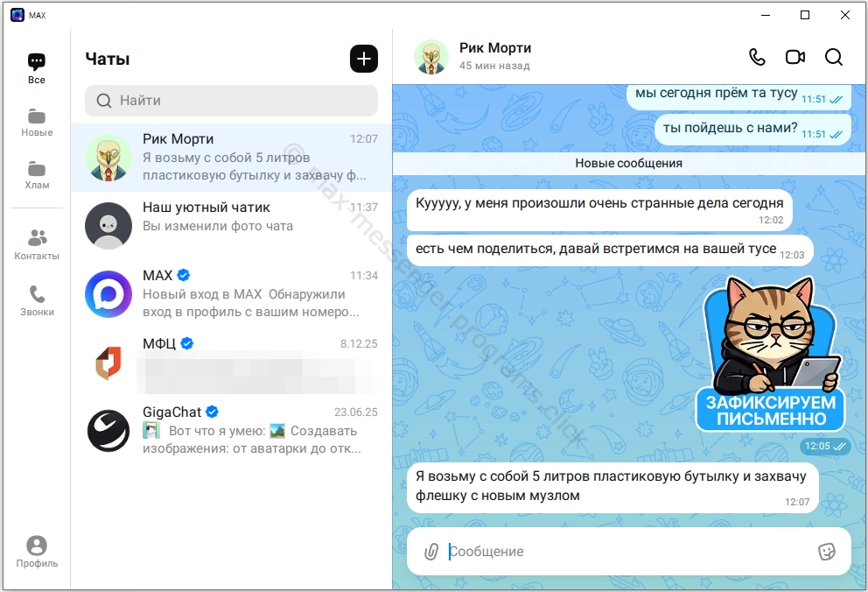
Task: Click the ЗАФИКСИРУЕМ ПИСЬМЕННО cat sticker
Action: click(x=771, y=359)
